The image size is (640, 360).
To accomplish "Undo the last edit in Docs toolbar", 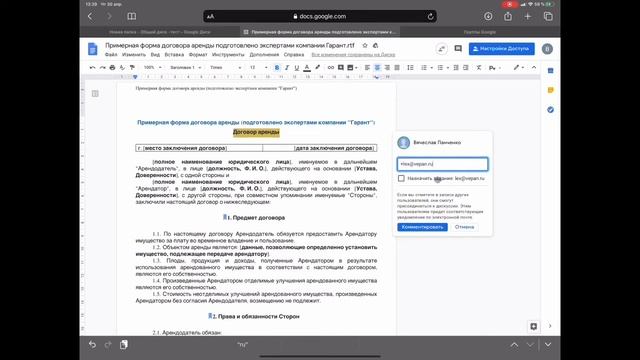I will pyautogui.click(x=93, y=67).
